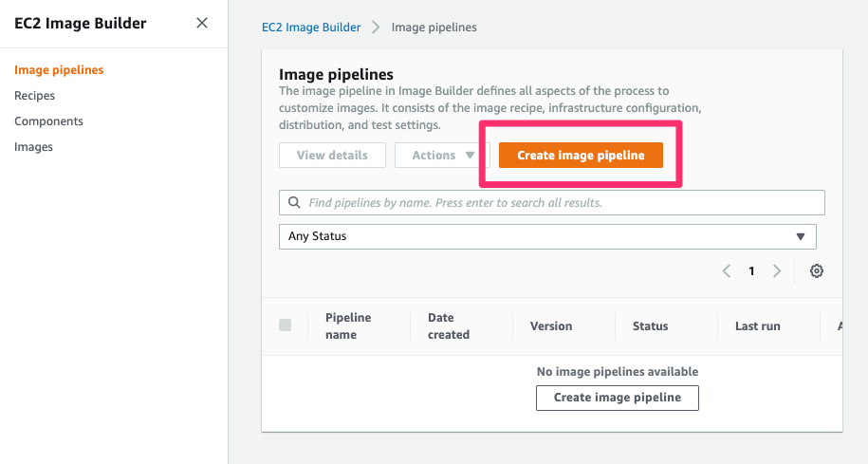Image resolution: width=868 pixels, height=464 pixels.
Task: Open Images in the sidebar
Action: pyautogui.click(x=33, y=147)
